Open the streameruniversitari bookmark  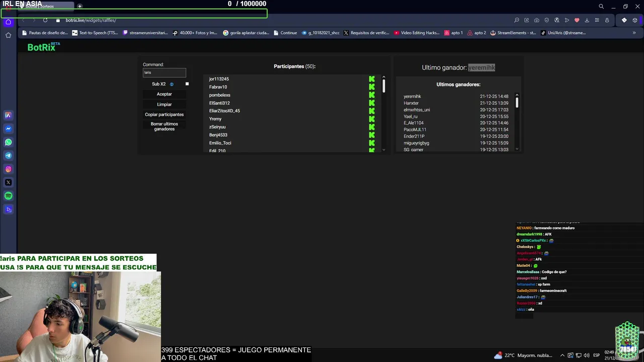pos(145,33)
